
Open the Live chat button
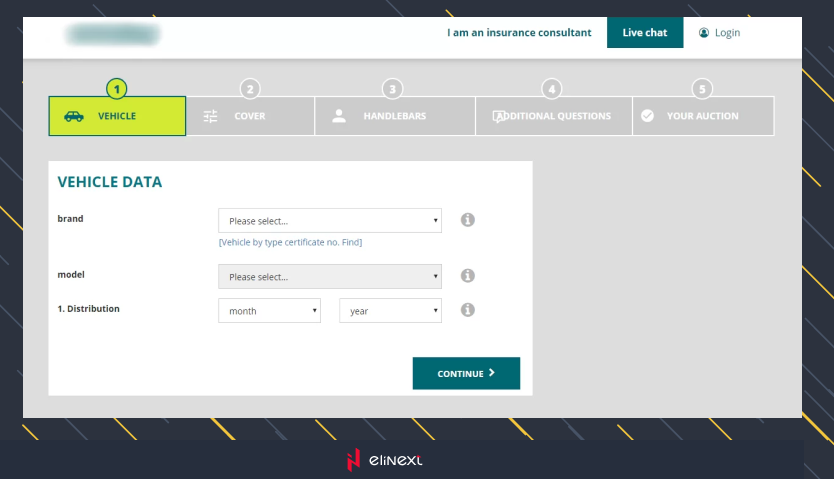645,33
